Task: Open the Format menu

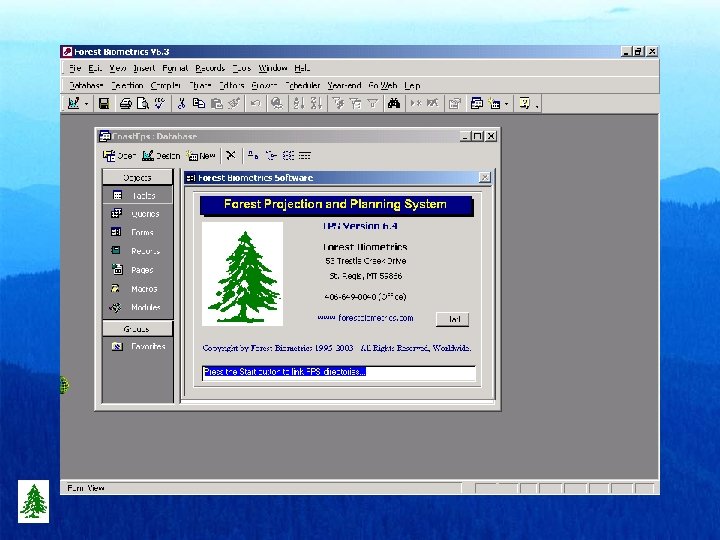Action: [x=175, y=68]
